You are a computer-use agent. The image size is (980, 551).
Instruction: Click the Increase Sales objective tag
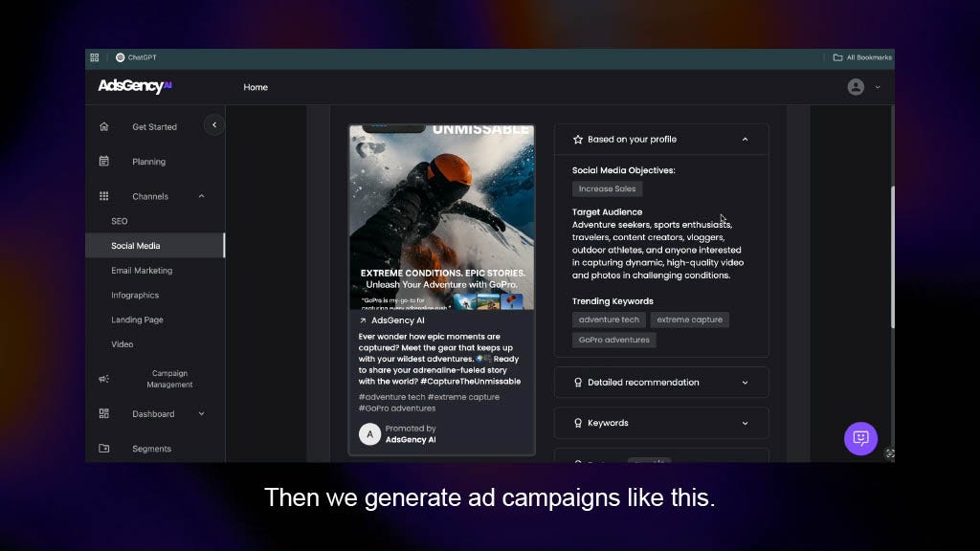(x=607, y=188)
